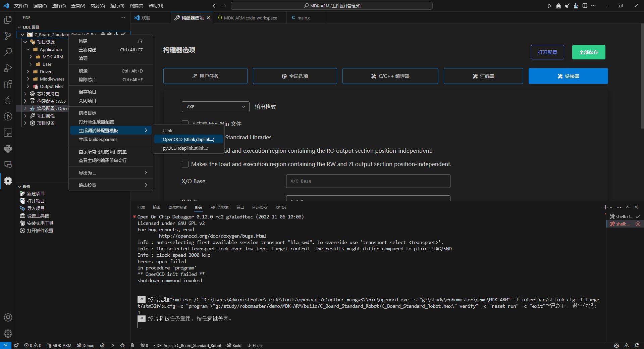This screenshot has width=644, height=349.
Task: Maximize the terminal panel with chevron
Action: pos(628,207)
